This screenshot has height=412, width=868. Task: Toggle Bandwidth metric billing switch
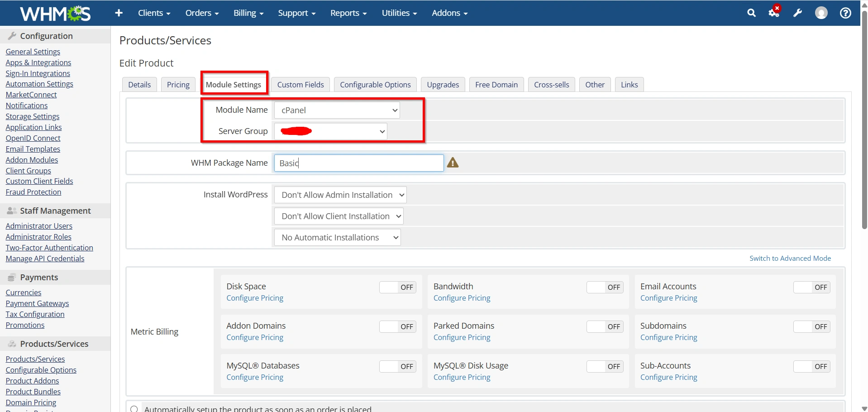(605, 287)
